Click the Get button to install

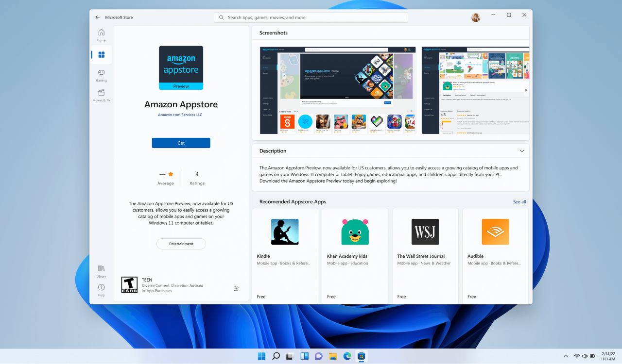(181, 143)
